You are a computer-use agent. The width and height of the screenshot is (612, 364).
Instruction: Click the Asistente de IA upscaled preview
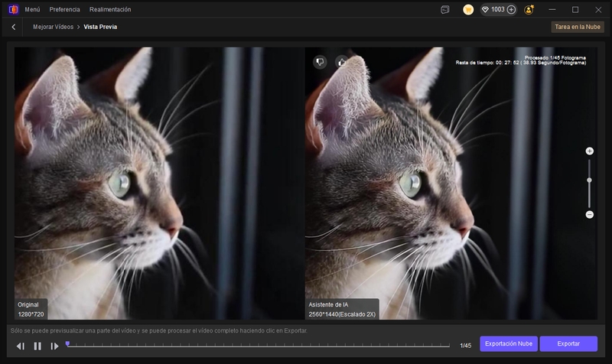451,184
